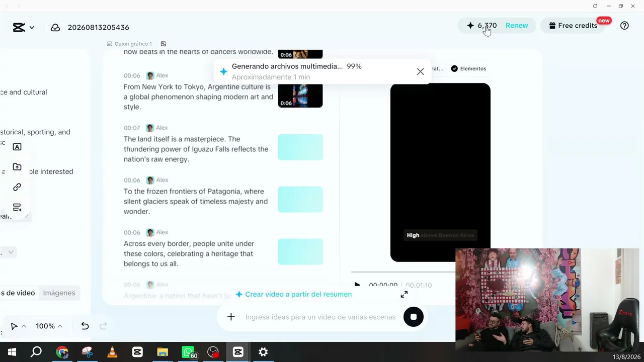Open OBS Studio from the taskbar
This screenshot has height=362, width=644.
point(213,352)
